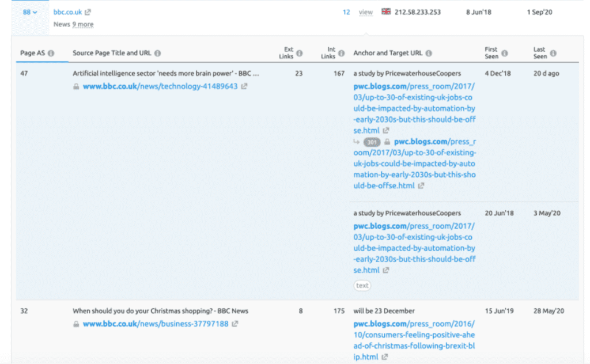Sort by Int Links column header

click(x=328, y=53)
